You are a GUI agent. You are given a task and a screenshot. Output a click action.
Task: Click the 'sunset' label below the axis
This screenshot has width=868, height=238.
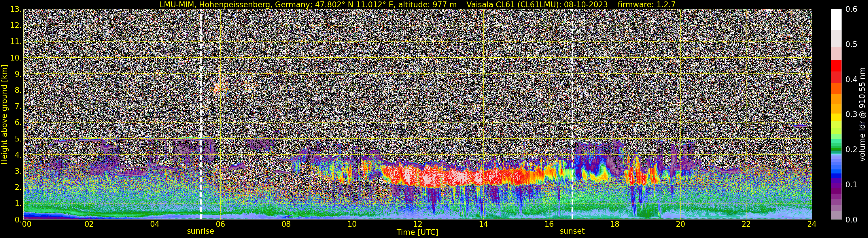pyautogui.click(x=572, y=231)
